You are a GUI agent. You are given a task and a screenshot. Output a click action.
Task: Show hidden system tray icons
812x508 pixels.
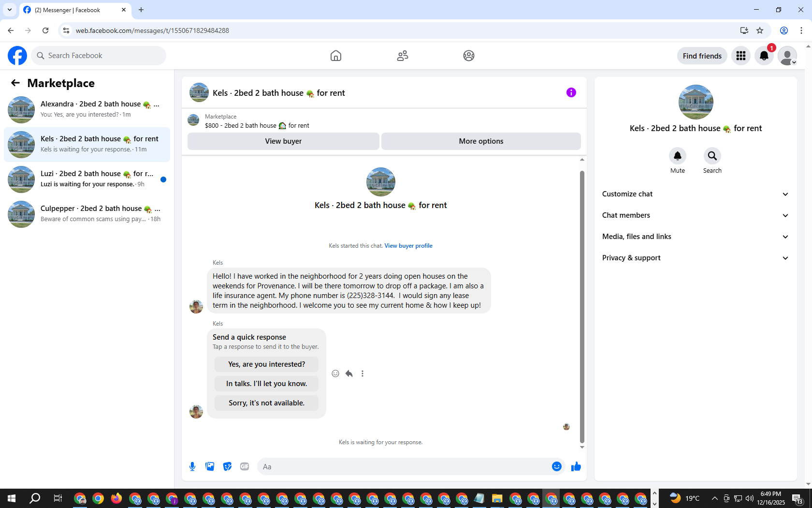coord(714,498)
